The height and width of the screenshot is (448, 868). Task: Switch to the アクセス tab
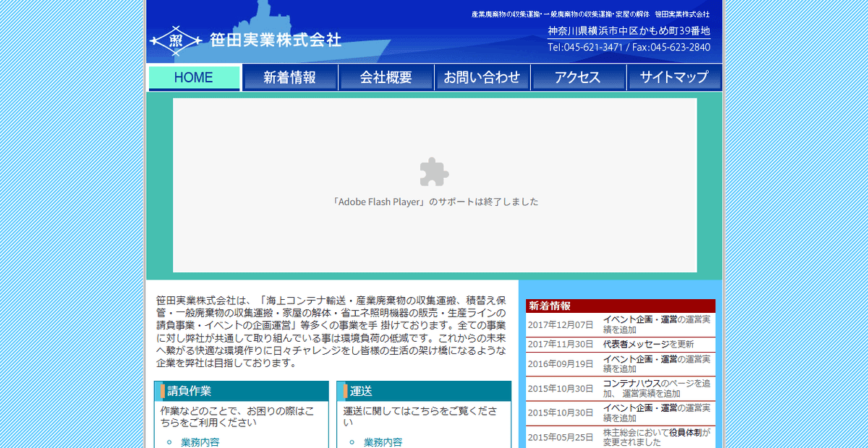pyautogui.click(x=579, y=77)
